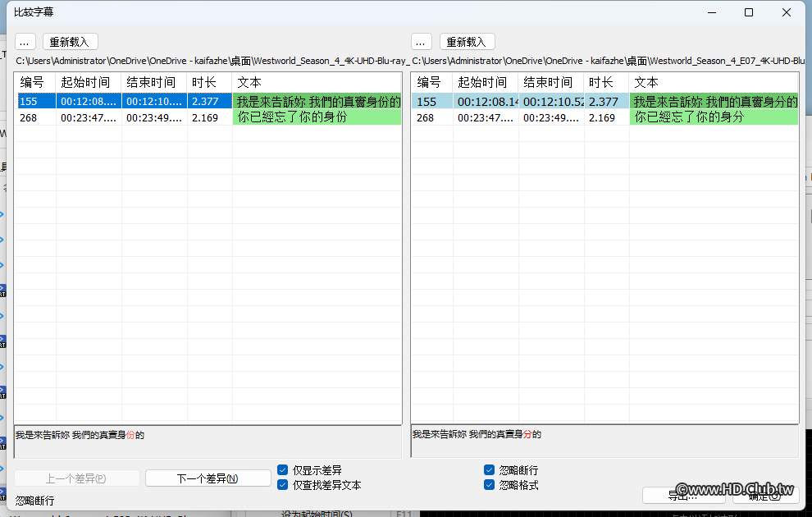Click left start time 00:23:47 cell
Viewport: 812px width, 517px height.
click(89, 117)
